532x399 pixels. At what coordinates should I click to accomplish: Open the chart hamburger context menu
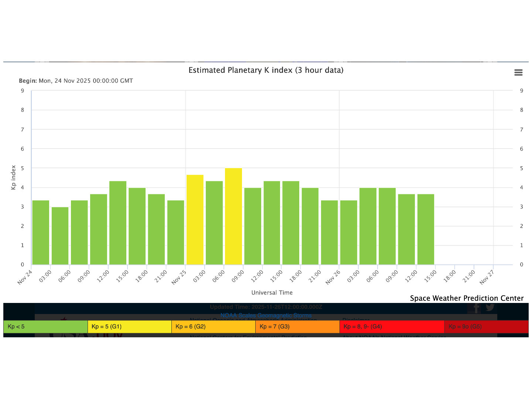518,72
